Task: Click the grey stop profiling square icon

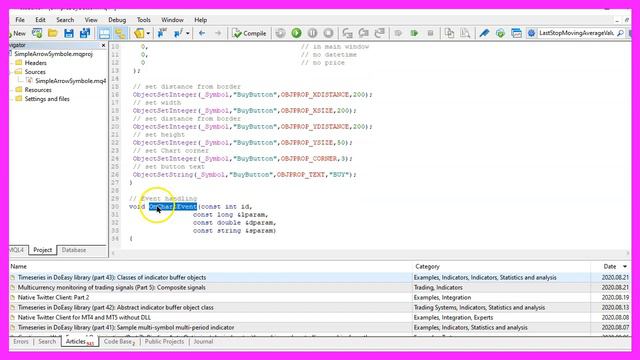Action: pyautogui.click(x=430, y=33)
